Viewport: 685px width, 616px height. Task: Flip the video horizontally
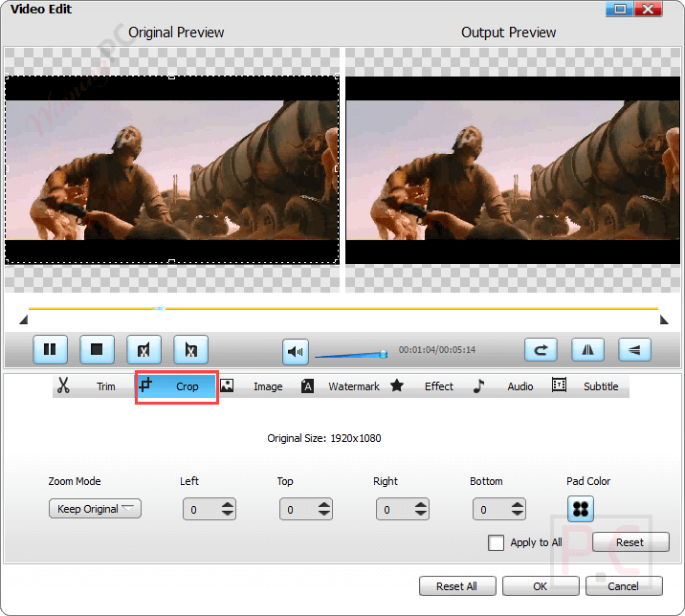tap(588, 349)
